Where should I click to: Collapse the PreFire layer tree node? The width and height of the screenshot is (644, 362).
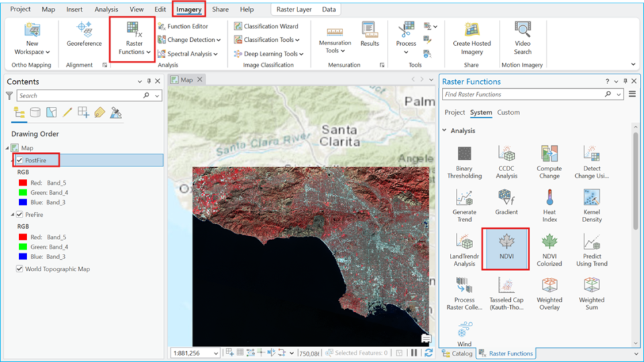[13, 215]
